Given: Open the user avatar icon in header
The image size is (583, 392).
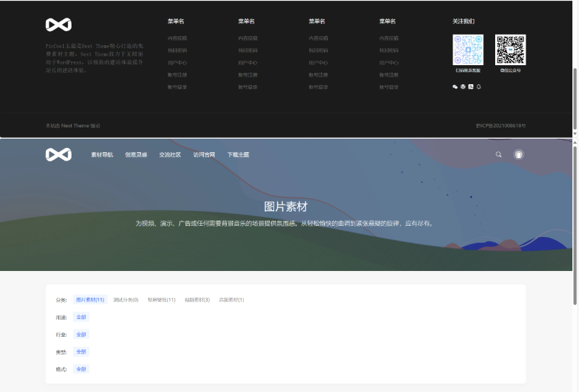Looking at the screenshot, I should (x=519, y=154).
